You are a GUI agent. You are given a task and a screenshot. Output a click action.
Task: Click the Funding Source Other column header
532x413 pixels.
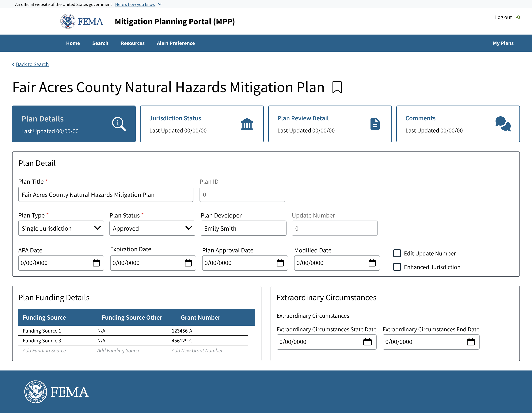132,317
